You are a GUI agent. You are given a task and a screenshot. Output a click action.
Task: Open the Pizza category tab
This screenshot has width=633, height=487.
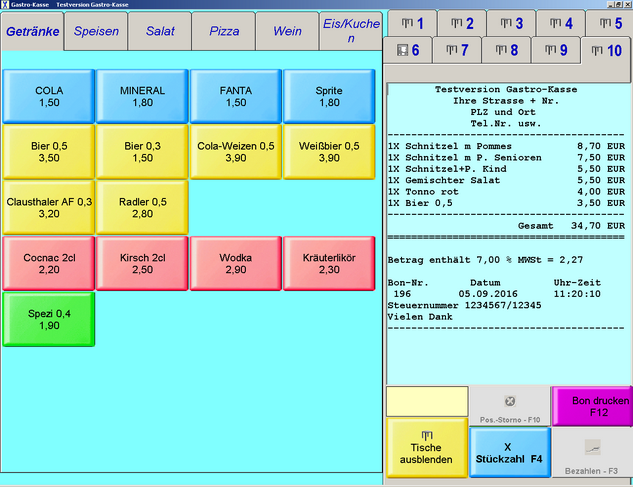(x=224, y=31)
